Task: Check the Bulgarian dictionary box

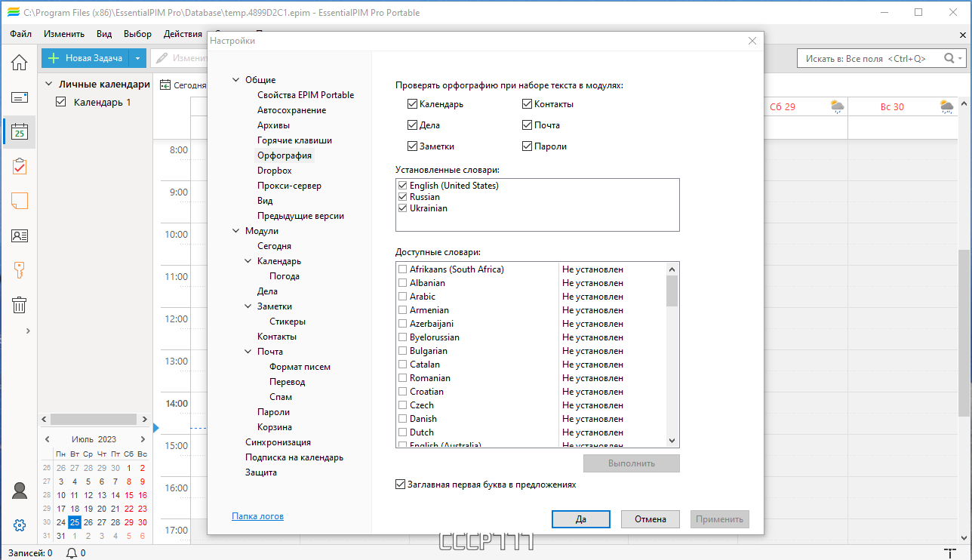Action: (x=402, y=351)
